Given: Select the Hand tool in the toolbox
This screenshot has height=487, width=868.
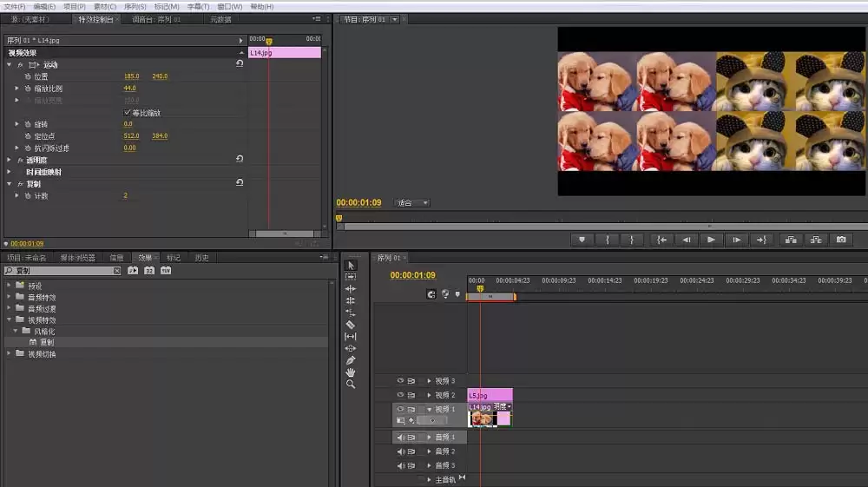Looking at the screenshot, I should (x=351, y=372).
